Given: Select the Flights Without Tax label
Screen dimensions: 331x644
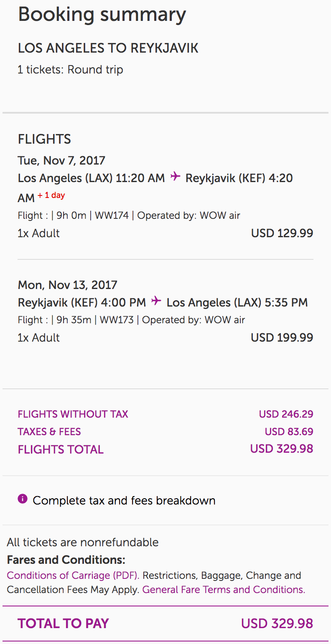Looking at the screenshot, I should (x=73, y=414).
